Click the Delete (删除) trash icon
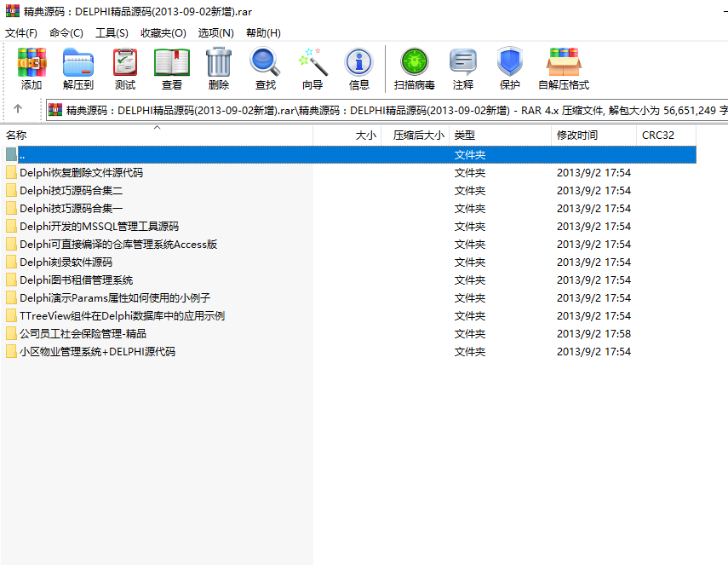728x565 pixels. pyautogui.click(x=219, y=68)
